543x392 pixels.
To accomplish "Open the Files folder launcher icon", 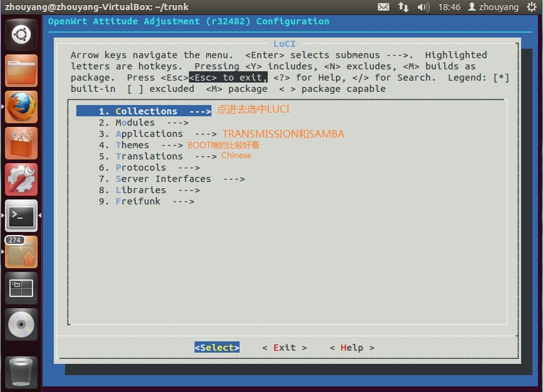I will click(x=21, y=71).
